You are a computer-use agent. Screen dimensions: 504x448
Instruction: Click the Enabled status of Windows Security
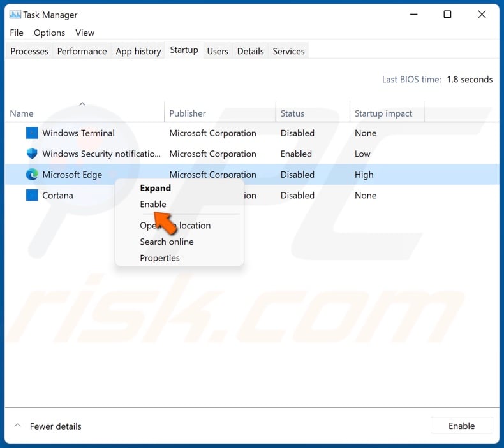[x=296, y=154]
